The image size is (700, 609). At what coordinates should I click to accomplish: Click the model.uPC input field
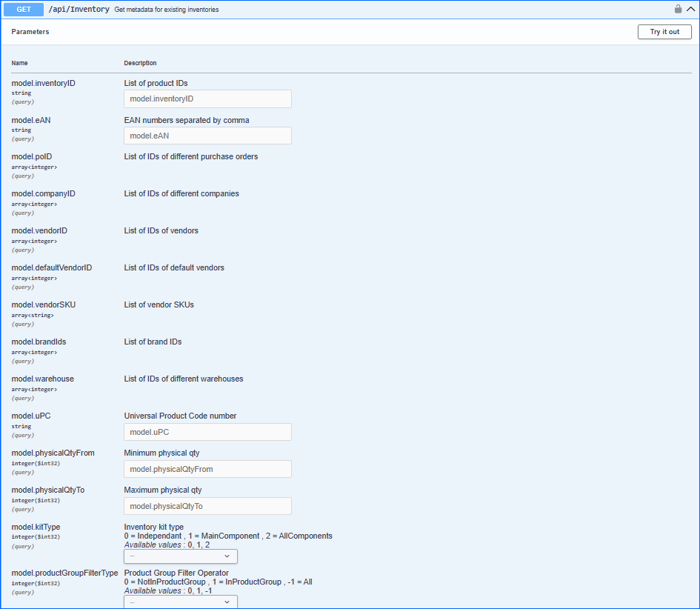pyautogui.click(x=207, y=432)
